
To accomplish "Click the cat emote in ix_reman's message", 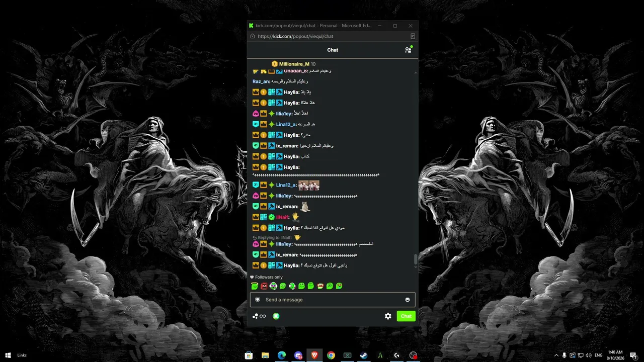I will (x=305, y=206).
